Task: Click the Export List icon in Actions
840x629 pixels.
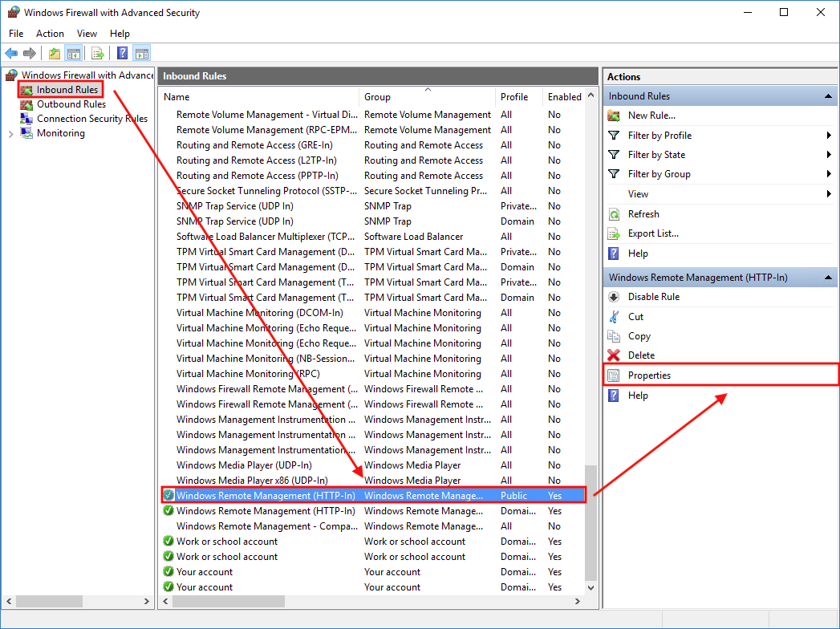Action: (614, 233)
